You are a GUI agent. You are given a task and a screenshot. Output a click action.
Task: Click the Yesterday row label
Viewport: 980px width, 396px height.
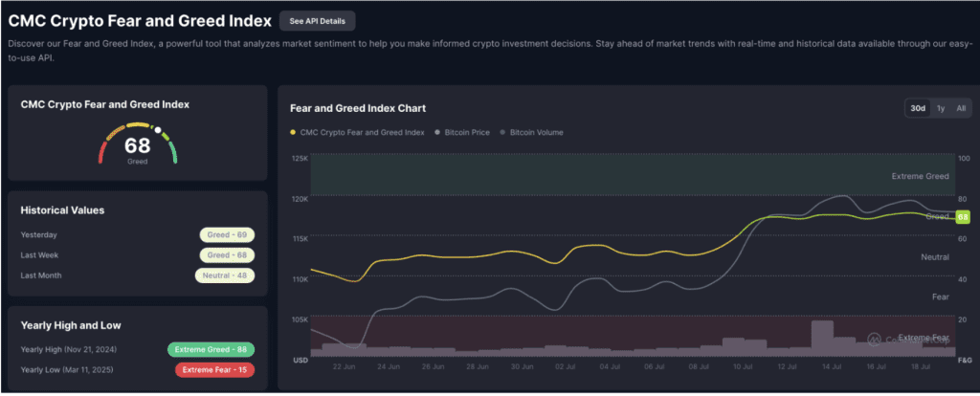[x=38, y=235]
